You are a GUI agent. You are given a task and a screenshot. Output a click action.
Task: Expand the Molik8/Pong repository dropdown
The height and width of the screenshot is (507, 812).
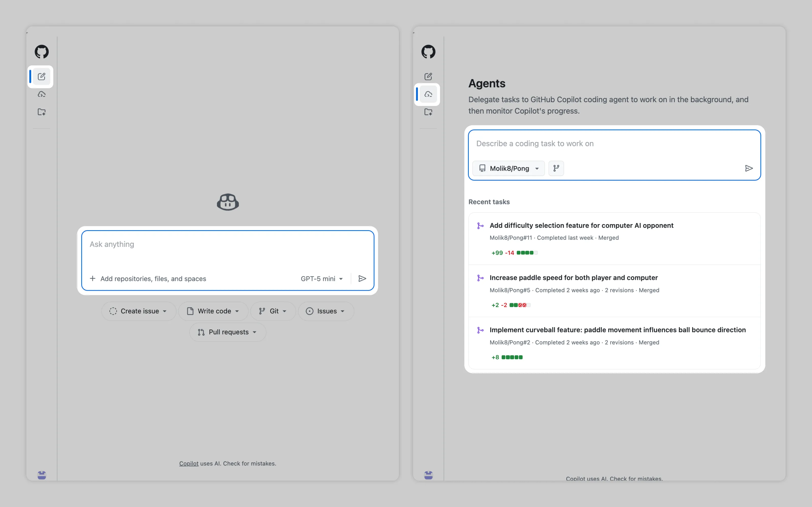(x=508, y=168)
